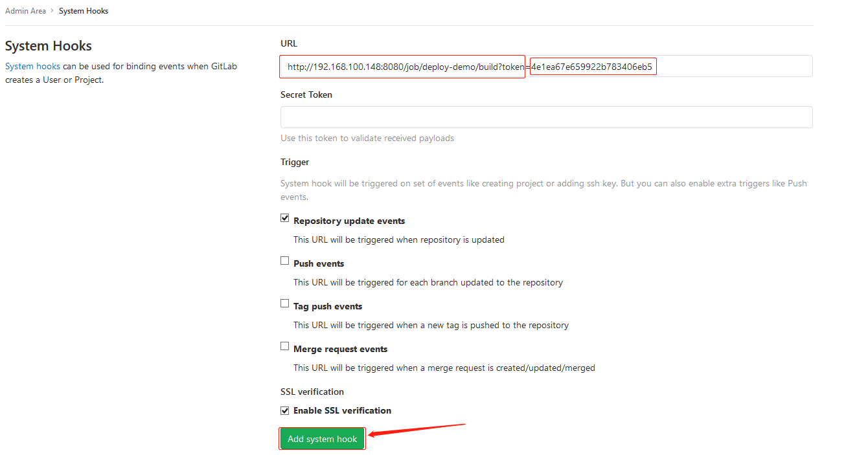
Task: Select the 'System Hooks' page heading
Action: (x=49, y=46)
